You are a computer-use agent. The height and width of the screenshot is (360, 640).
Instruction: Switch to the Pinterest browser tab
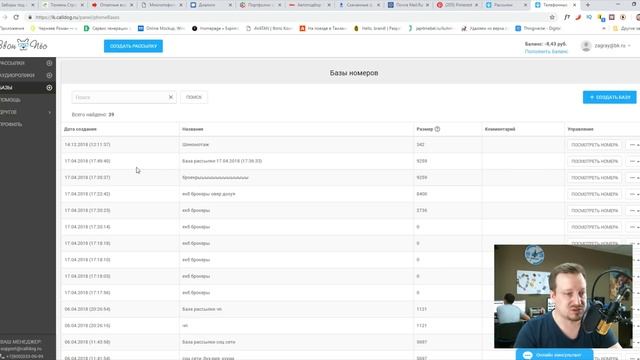[457, 5]
